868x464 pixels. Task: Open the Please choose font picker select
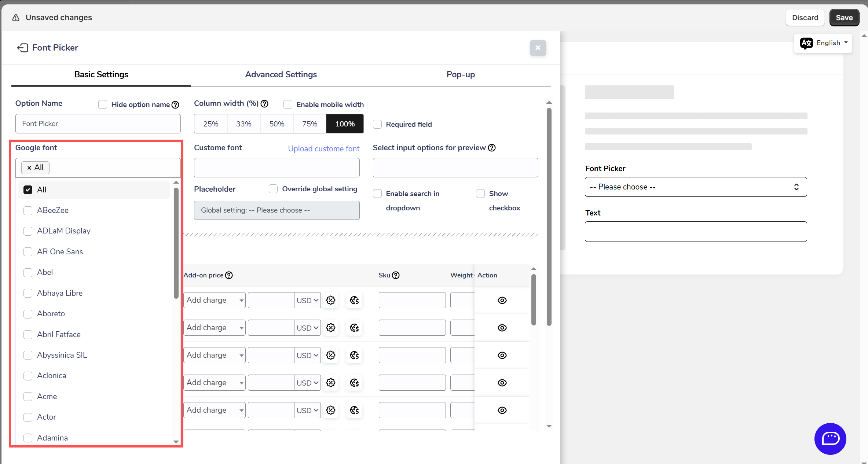click(x=696, y=187)
